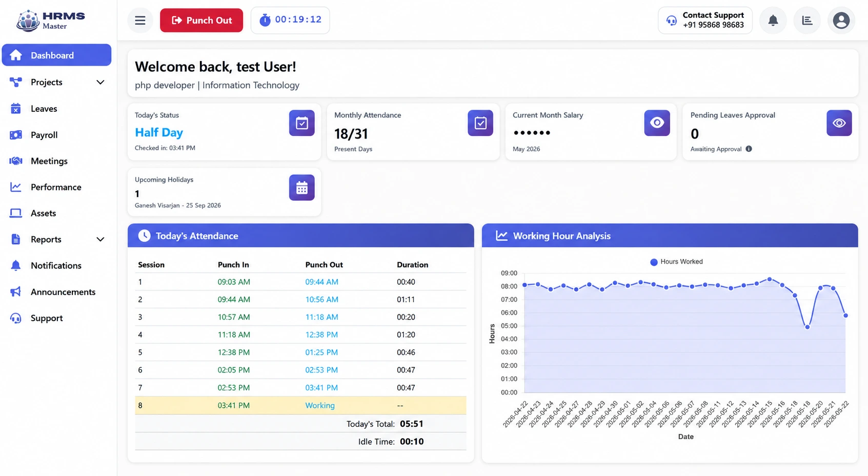Expand the Projects submenu chevron
This screenshot has height=476, width=868.
point(100,82)
